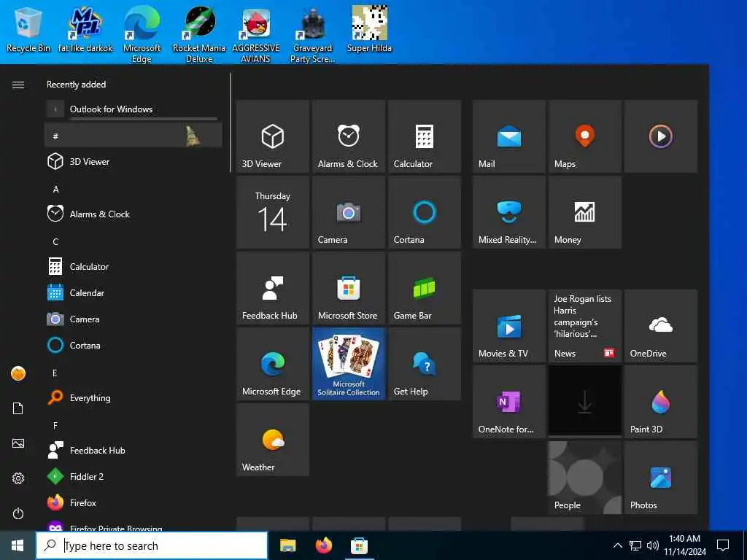This screenshot has height=560, width=747.
Task: Launch the Calculator tile
Action: click(x=424, y=136)
